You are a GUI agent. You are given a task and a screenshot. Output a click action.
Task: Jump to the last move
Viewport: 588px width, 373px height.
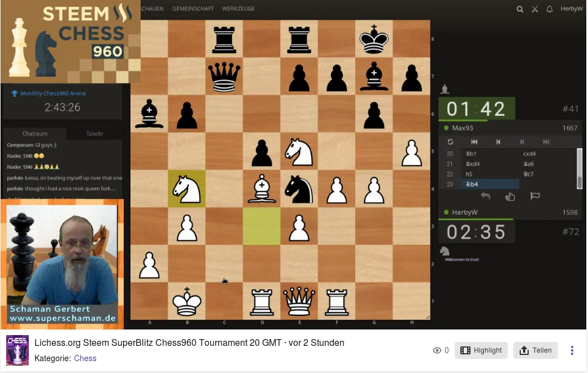(546, 142)
